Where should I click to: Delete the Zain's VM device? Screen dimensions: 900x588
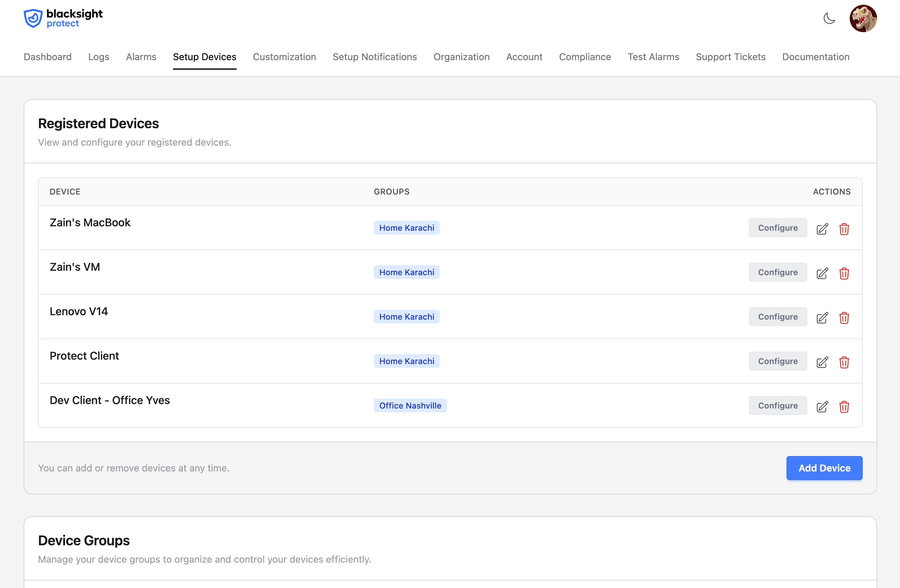844,273
